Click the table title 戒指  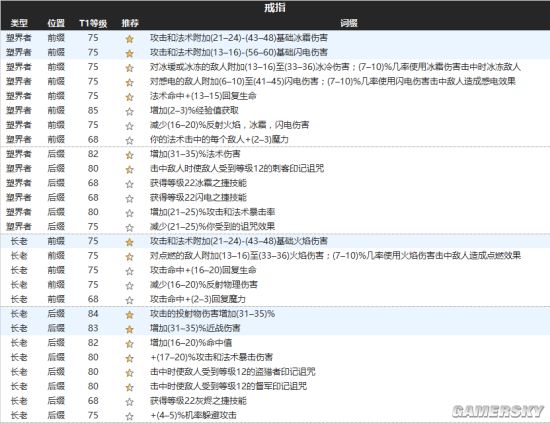(x=275, y=8)
